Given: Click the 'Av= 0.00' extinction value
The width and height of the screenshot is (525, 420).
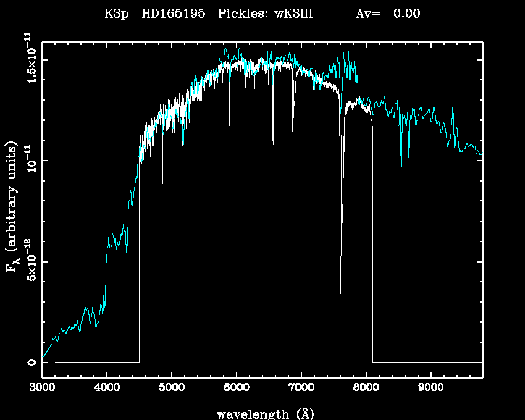Looking at the screenshot, I should pos(388,14).
